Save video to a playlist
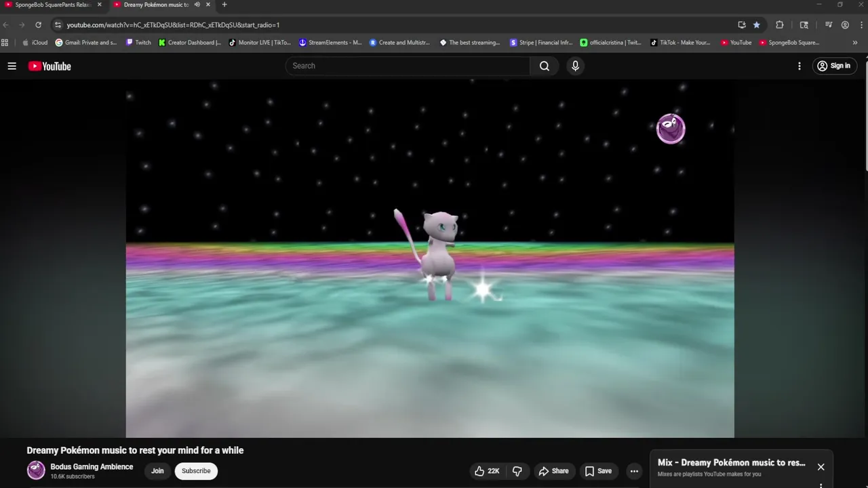This screenshot has height=488, width=868. [x=598, y=471]
